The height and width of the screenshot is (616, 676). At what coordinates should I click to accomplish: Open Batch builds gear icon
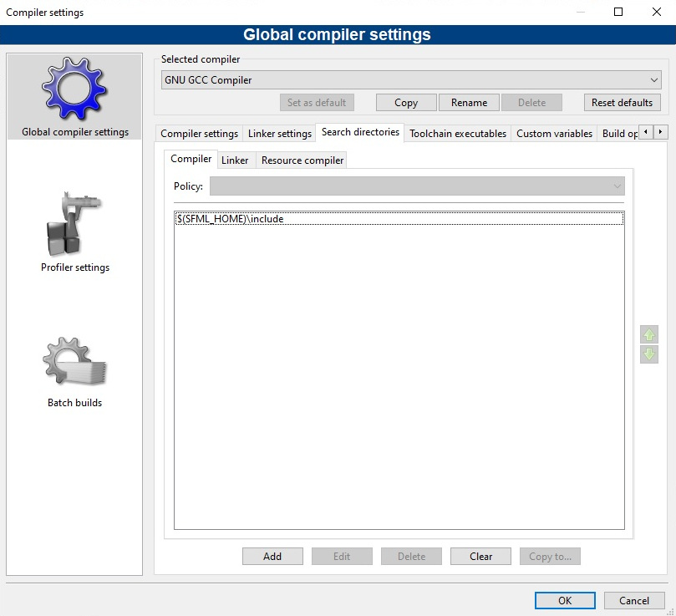point(75,362)
